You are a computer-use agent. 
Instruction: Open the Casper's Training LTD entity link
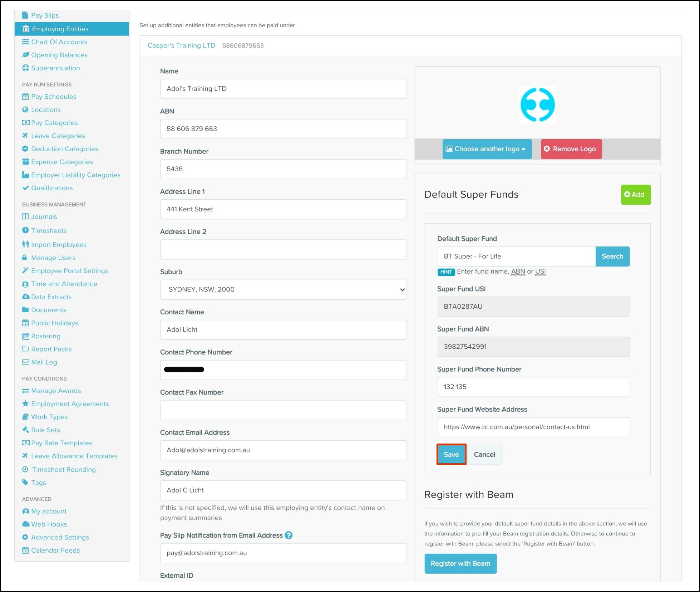click(x=181, y=45)
